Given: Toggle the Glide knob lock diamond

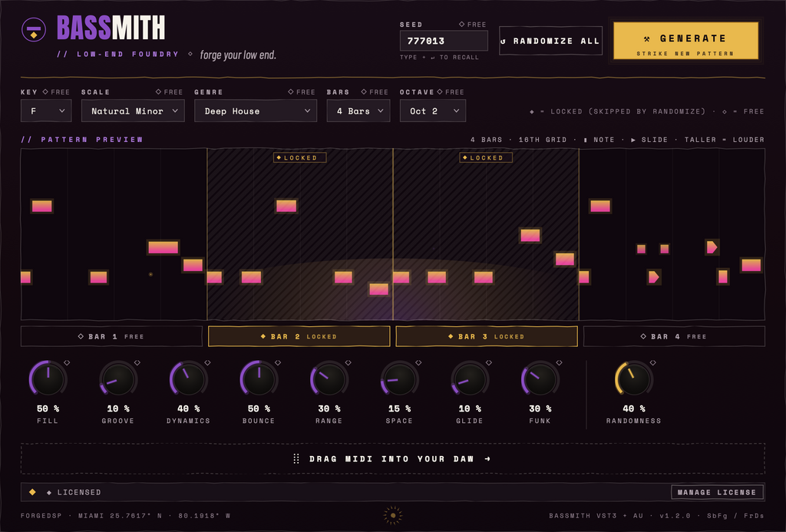Looking at the screenshot, I should tap(489, 362).
